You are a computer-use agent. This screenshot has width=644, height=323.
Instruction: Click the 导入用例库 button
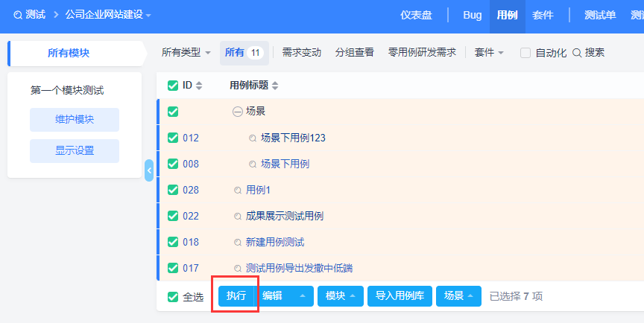pyautogui.click(x=400, y=296)
